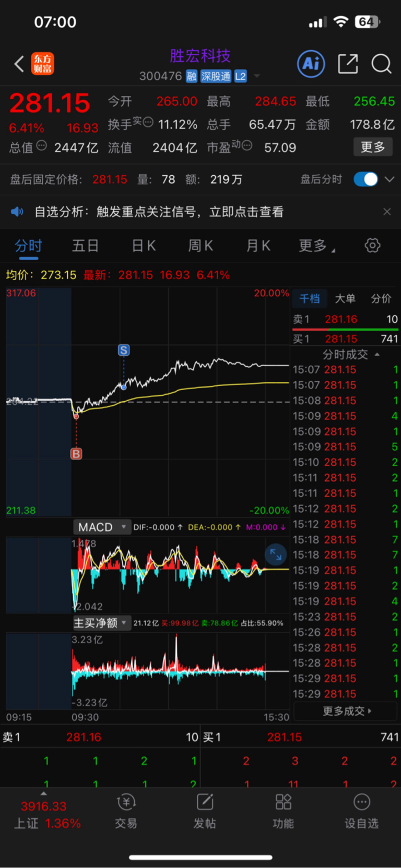Tap the battery 64 indicator
The width and height of the screenshot is (401, 868).
(x=368, y=21)
